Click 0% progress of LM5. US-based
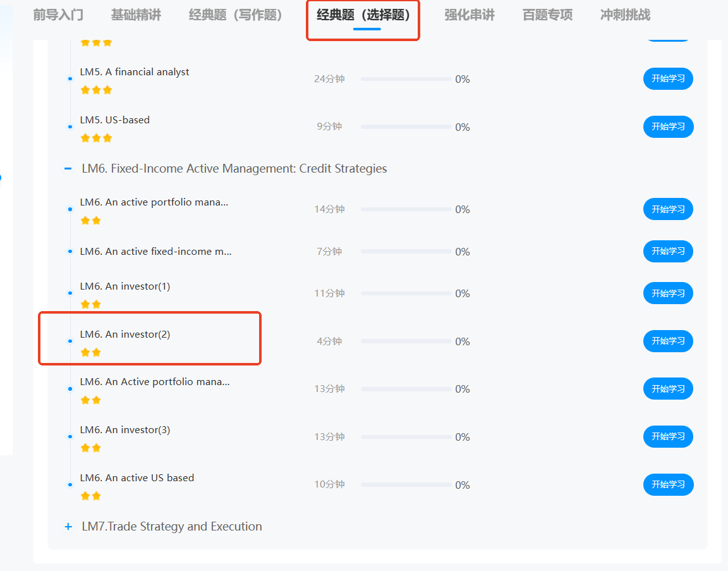This screenshot has width=728, height=571. tap(463, 127)
